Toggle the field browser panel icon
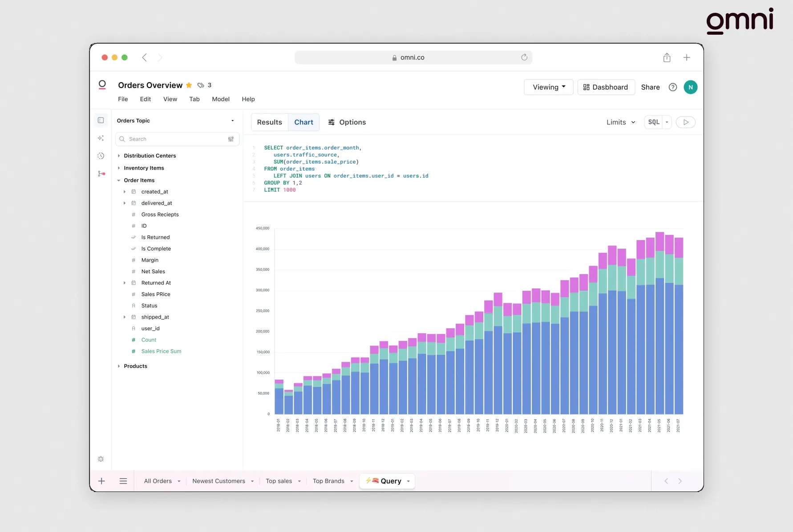 click(x=101, y=120)
